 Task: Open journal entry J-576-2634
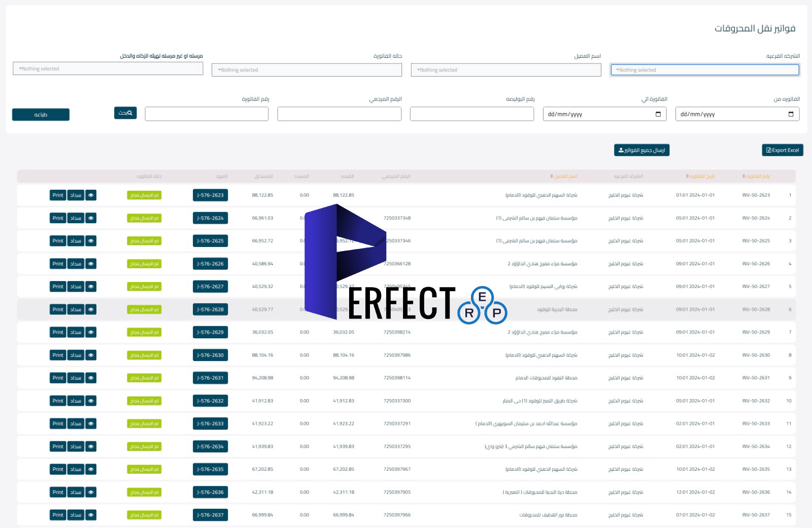point(210,446)
